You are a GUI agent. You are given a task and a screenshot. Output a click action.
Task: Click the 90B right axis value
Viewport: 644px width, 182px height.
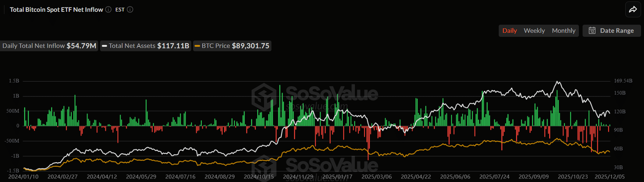coord(618,130)
